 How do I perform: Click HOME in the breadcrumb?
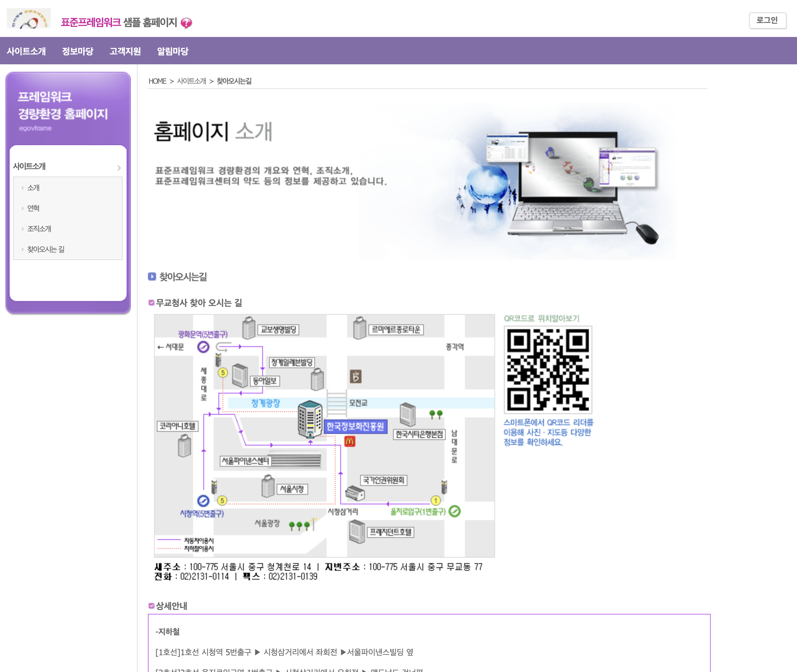coord(157,81)
